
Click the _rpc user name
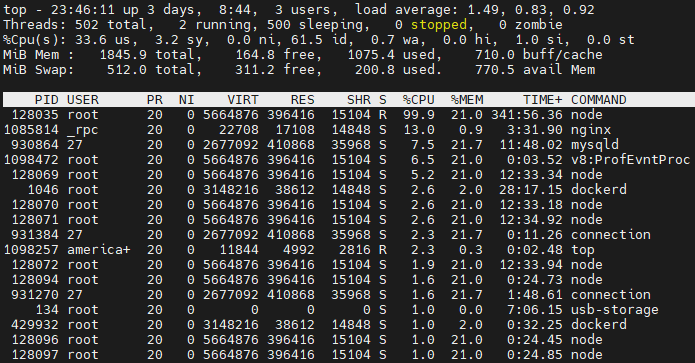pyautogui.click(x=83, y=130)
